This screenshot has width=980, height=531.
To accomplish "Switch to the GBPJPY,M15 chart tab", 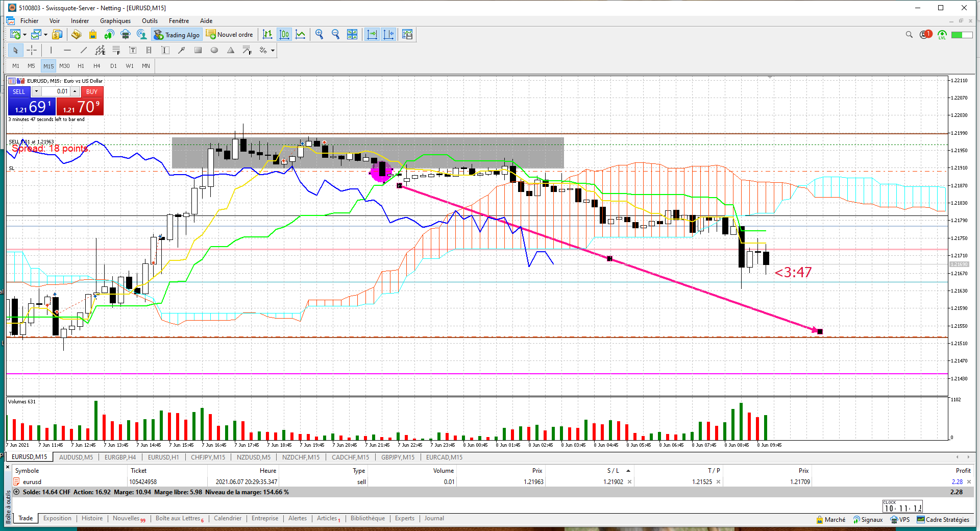I will pyautogui.click(x=398, y=457).
